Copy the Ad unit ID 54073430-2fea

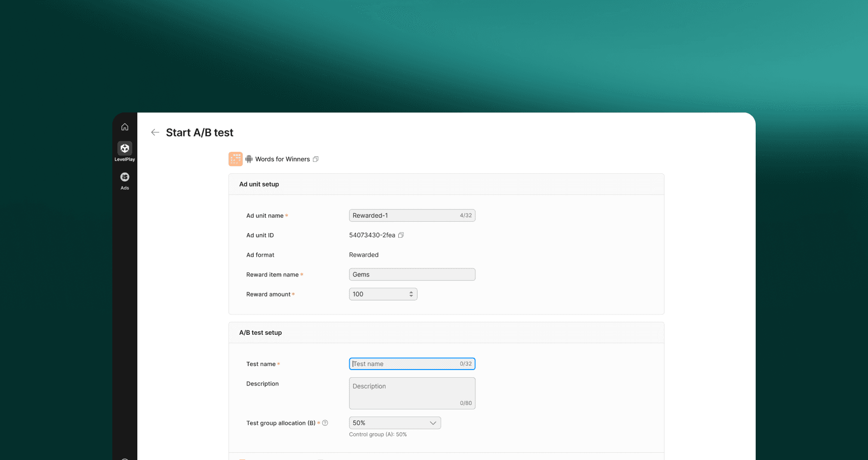coord(401,235)
